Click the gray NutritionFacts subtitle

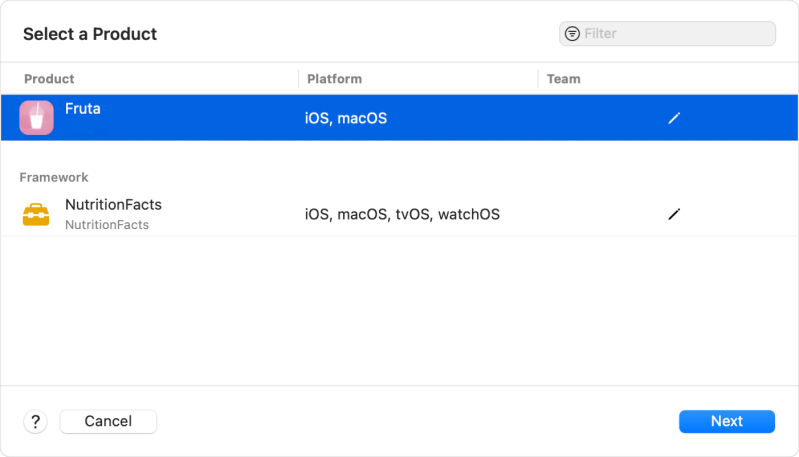[x=107, y=225]
